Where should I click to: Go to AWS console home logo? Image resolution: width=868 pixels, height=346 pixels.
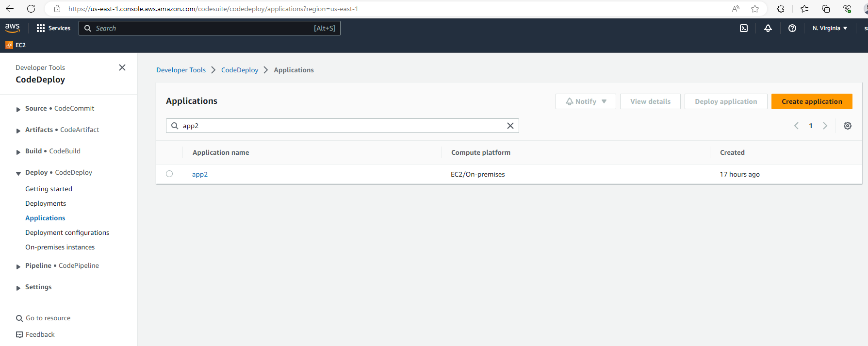click(x=13, y=28)
